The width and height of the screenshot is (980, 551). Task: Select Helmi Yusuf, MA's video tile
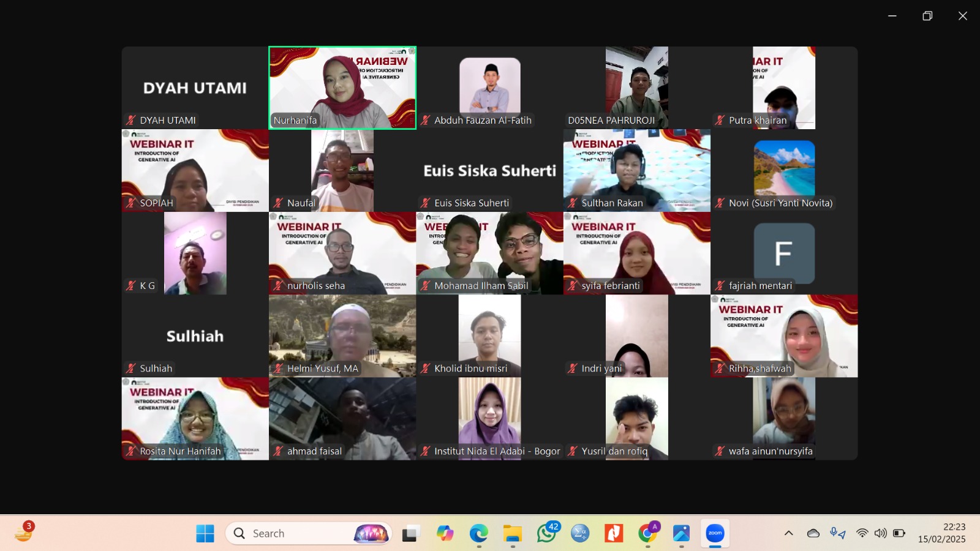[342, 335]
